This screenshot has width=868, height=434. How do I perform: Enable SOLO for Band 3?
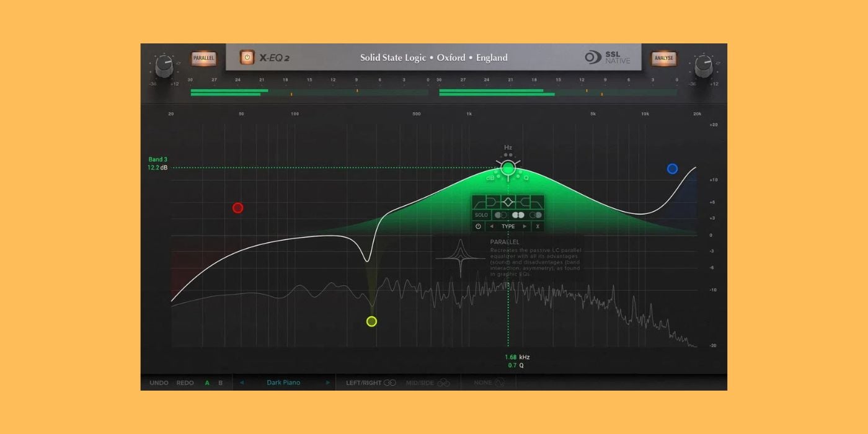pos(481,215)
